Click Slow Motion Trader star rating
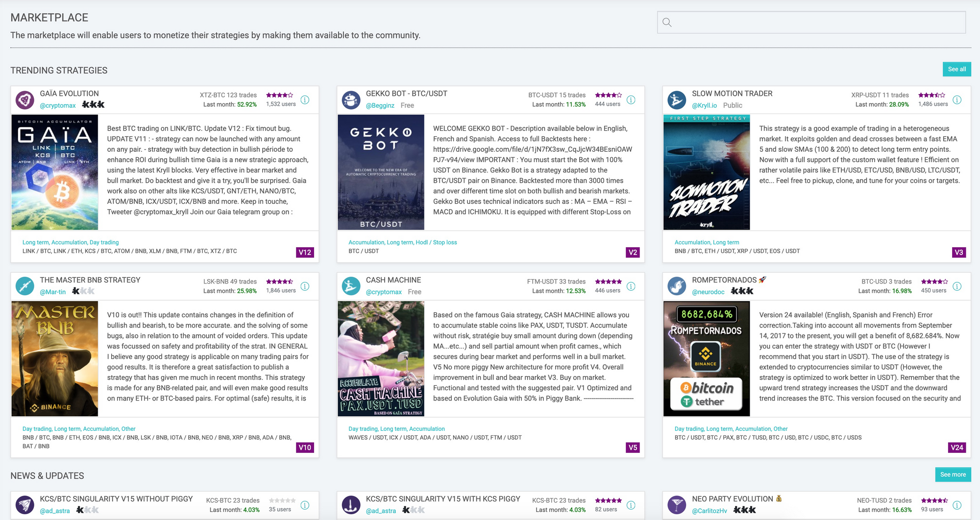The height and width of the screenshot is (520, 980). point(932,95)
